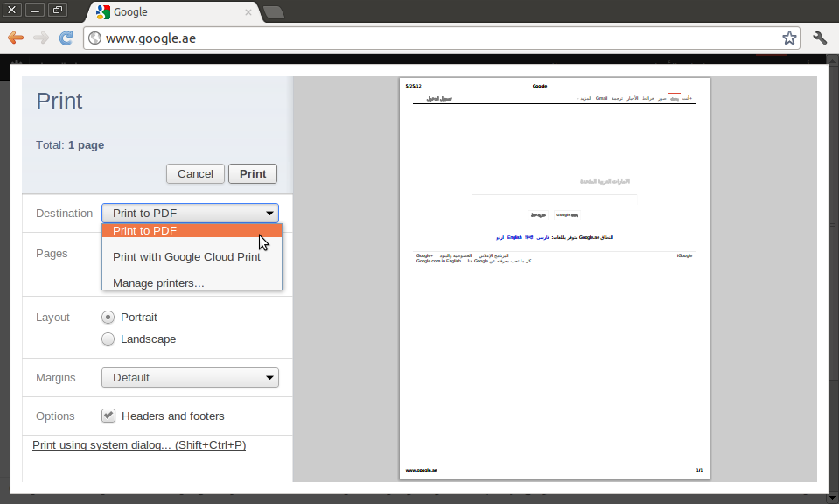
Task: Open a new tab
Action: (x=274, y=12)
